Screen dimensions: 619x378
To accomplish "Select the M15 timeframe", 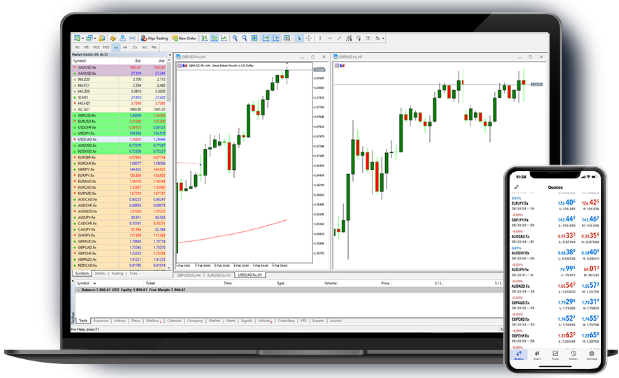I will [x=96, y=47].
